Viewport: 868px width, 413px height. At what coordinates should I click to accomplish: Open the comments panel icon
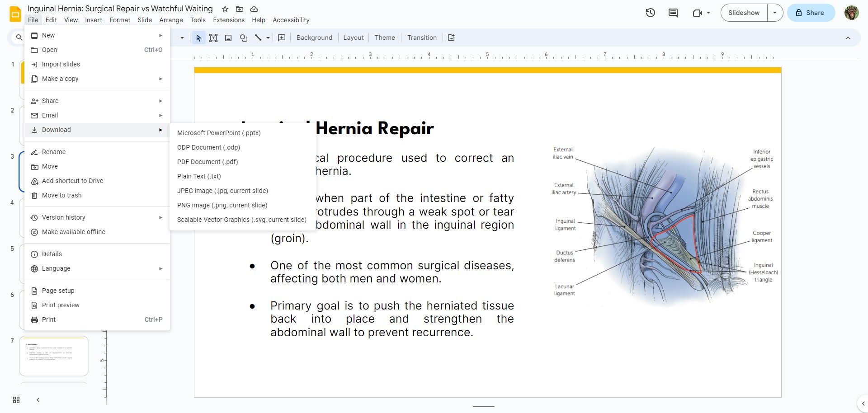pos(673,13)
